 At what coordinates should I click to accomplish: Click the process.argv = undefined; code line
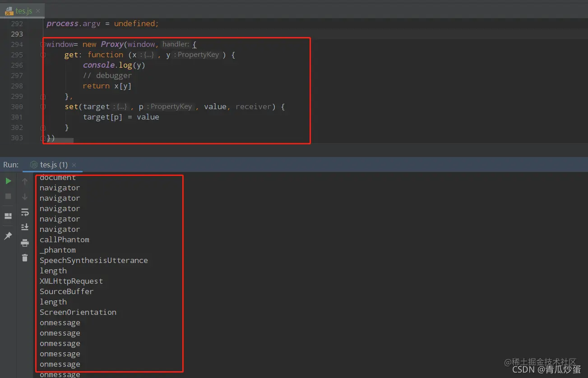103,23
